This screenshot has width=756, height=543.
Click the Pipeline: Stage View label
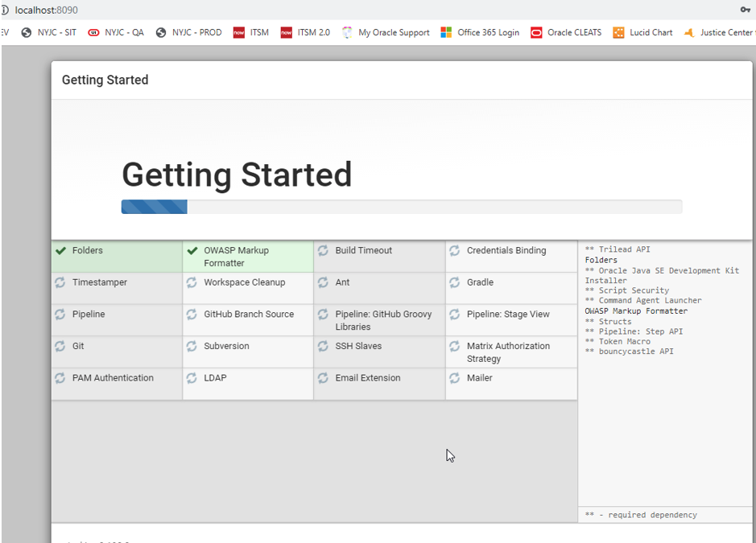[508, 315]
